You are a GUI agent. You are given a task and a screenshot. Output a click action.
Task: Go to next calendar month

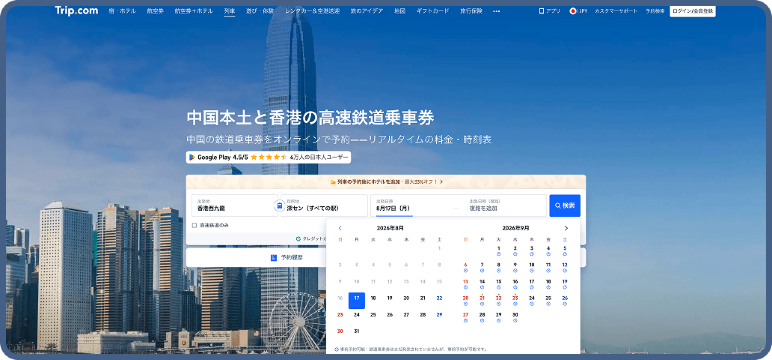pyautogui.click(x=566, y=228)
